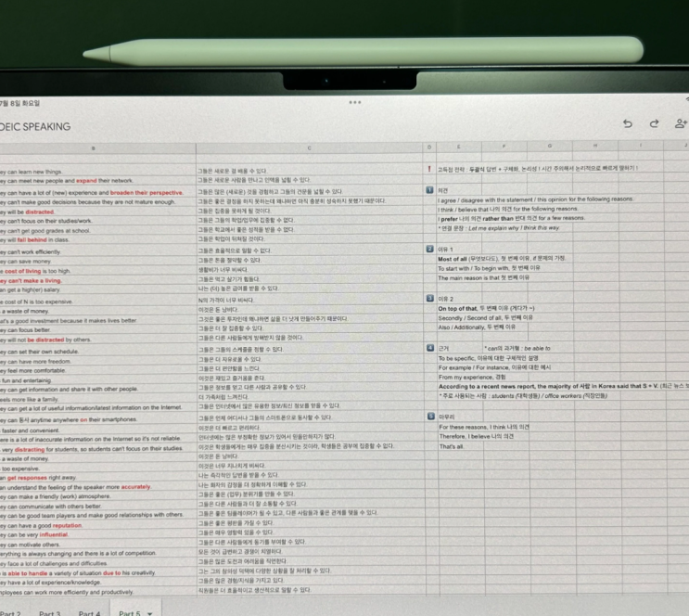This screenshot has height=616, width=689.
Task: Select the bold cell starting 'Most of all'
Action: coord(502,259)
